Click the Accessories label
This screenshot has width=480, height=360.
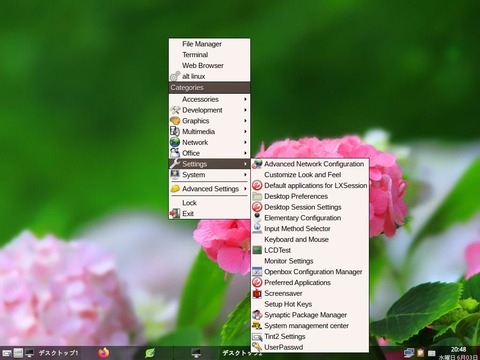click(x=200, y=99)
